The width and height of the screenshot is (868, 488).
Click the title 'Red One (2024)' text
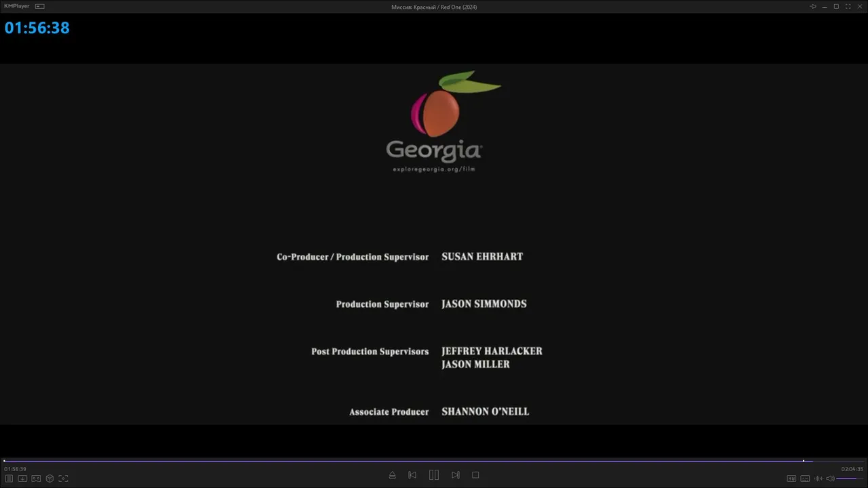pos(459,7)
